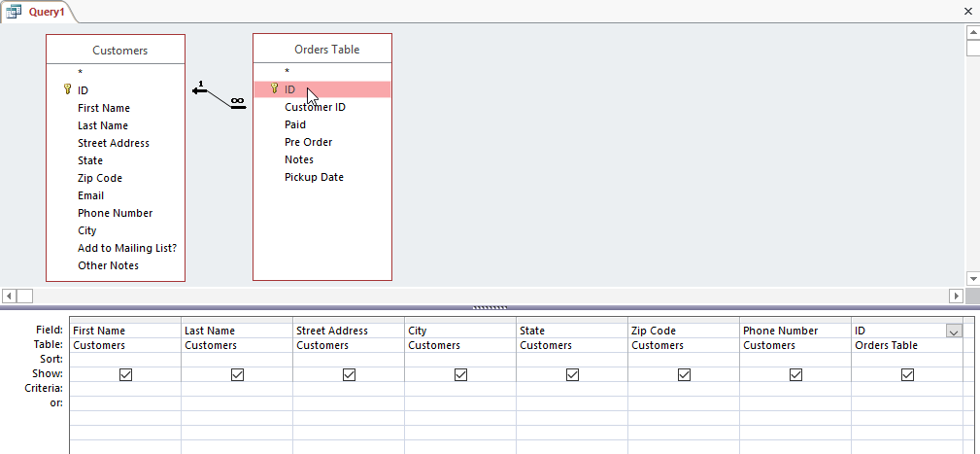Click the First Name field cell in grid
The height and width of the screenshot is (454, 980).
pyautogui.click(x=125, y=331)
